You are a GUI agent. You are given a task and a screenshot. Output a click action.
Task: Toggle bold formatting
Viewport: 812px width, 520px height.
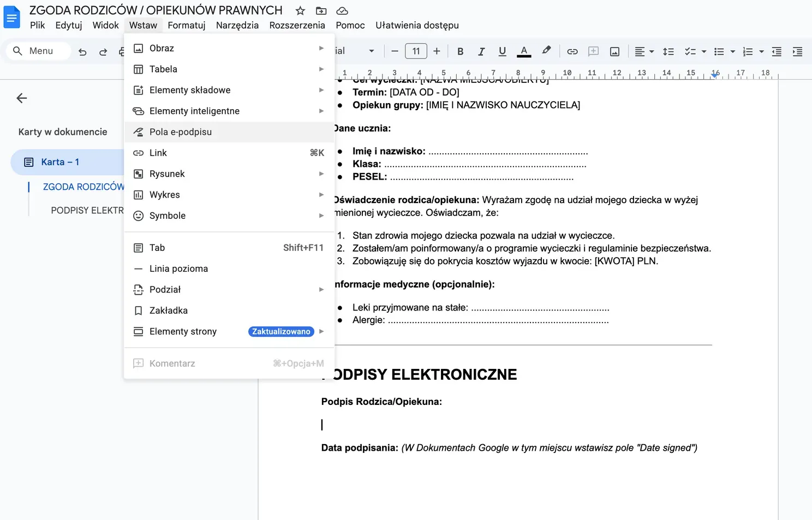461,51
